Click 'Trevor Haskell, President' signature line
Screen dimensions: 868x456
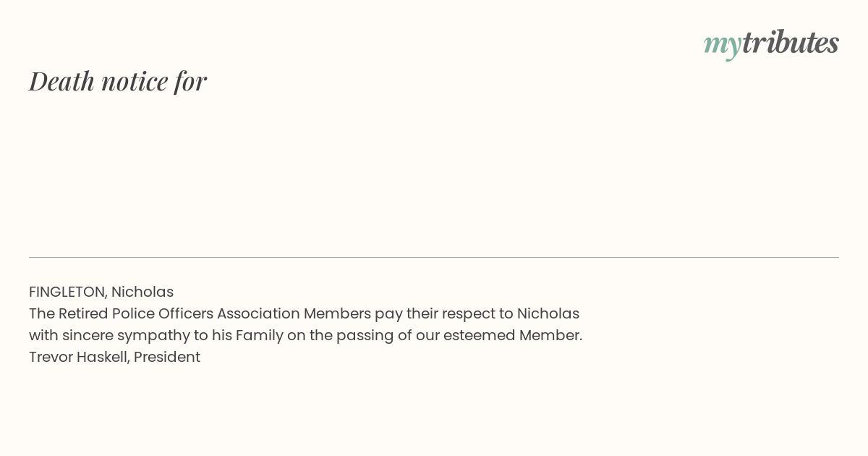114,357
